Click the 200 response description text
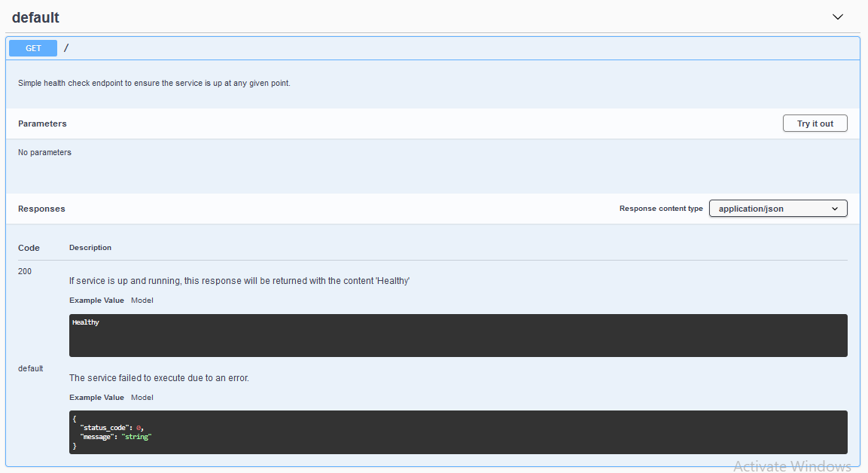Viewport: 868px width, 473px height. [x=239, y=281]
